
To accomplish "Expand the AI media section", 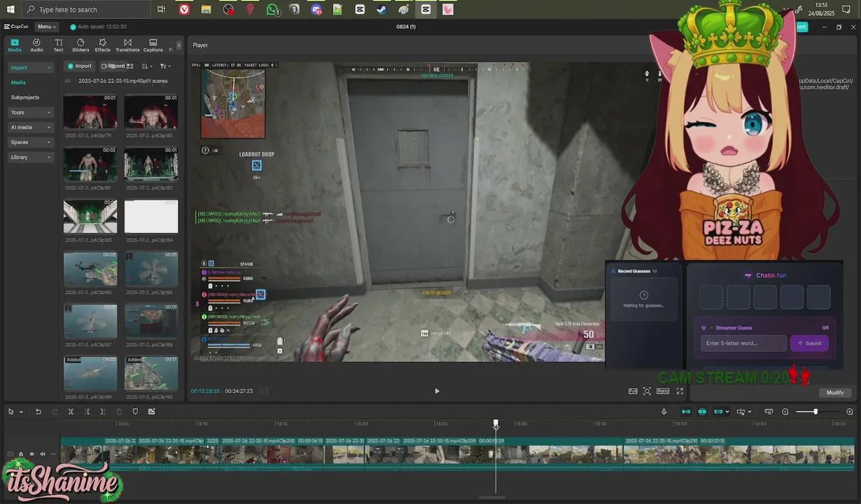I will click(31, 127).
